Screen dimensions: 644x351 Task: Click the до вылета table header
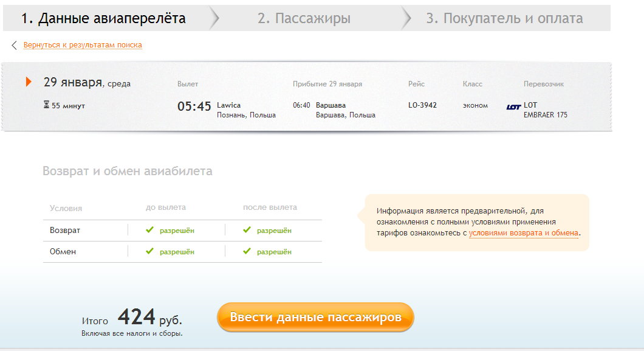(x=165, y=207)
